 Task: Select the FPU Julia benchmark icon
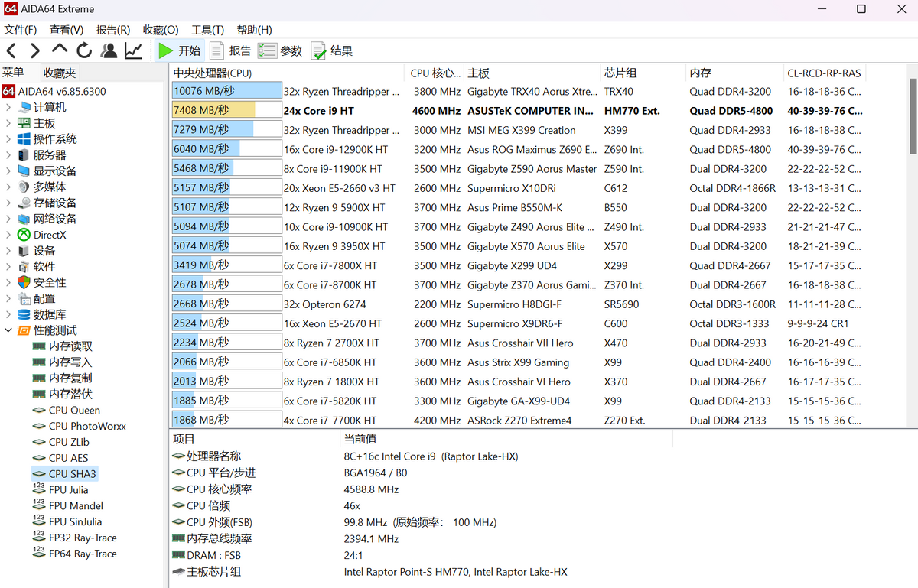click(x=39, y=489)
